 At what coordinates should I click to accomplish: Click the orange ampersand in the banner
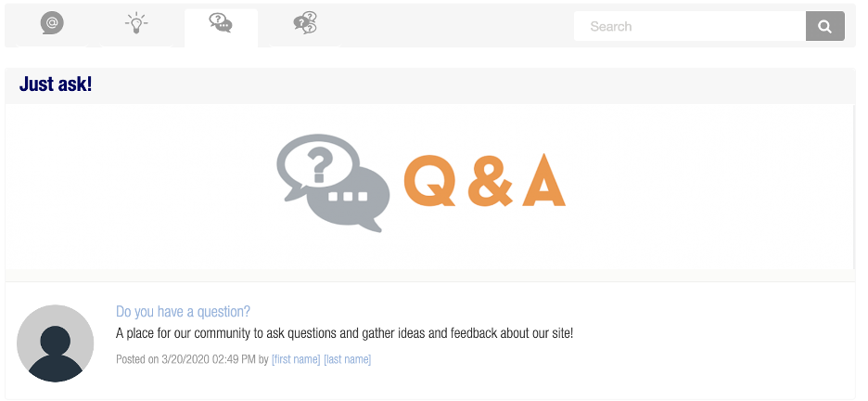coord(490,182)
